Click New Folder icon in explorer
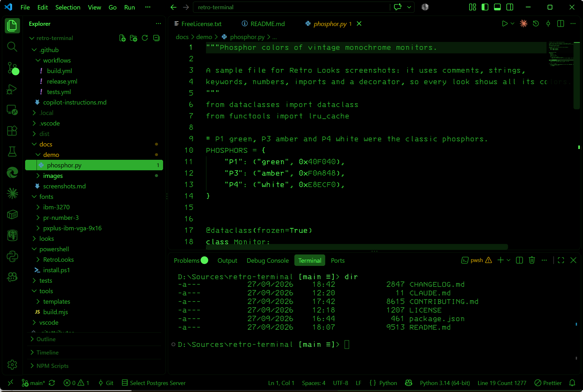 [x=134, y=38]
